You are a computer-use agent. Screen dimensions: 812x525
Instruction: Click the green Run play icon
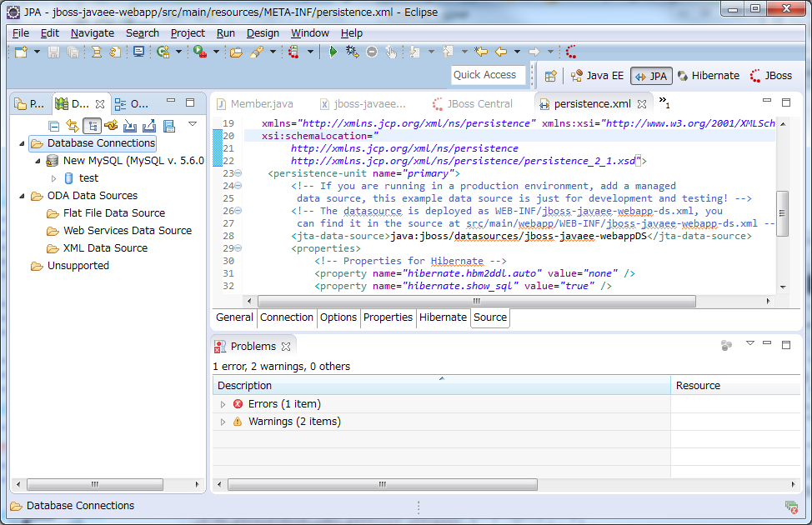tap(333, 52)
